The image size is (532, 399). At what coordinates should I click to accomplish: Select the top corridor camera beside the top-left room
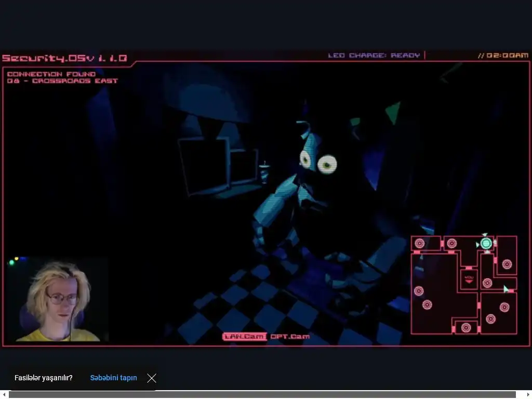click(x=451, y=243)
